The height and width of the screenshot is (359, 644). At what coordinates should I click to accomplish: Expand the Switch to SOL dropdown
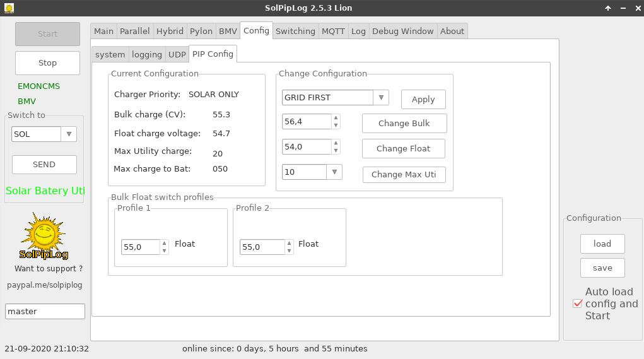69,134
